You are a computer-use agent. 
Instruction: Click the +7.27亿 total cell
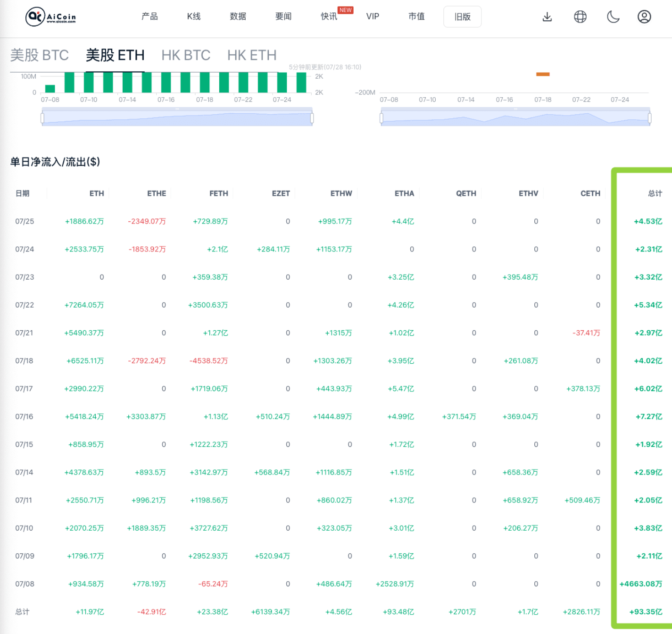pos(649,417)
